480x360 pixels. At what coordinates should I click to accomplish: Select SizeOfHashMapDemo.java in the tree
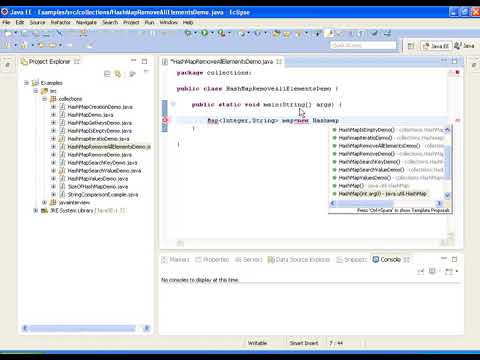[98, 187]
